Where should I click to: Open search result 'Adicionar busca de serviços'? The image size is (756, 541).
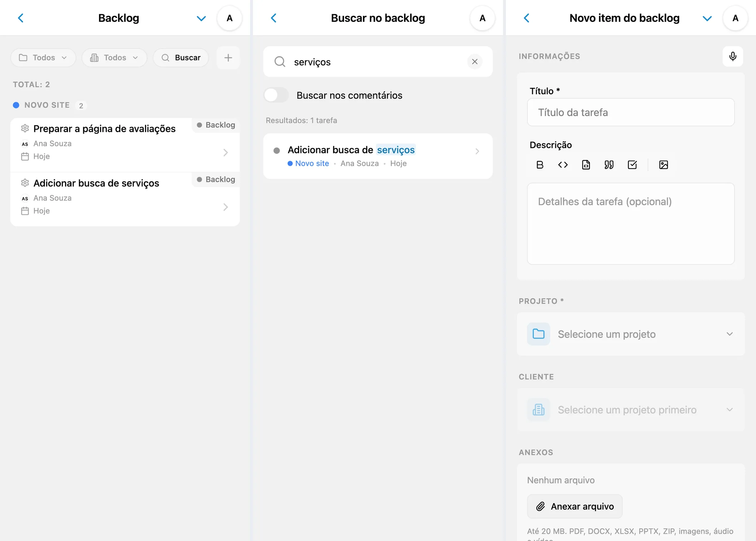[378, 156]
